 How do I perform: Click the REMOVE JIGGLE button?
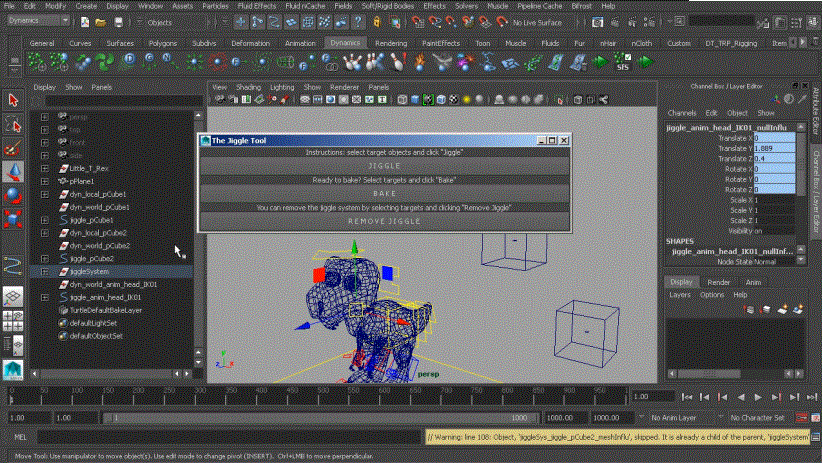tap(384, 221)
